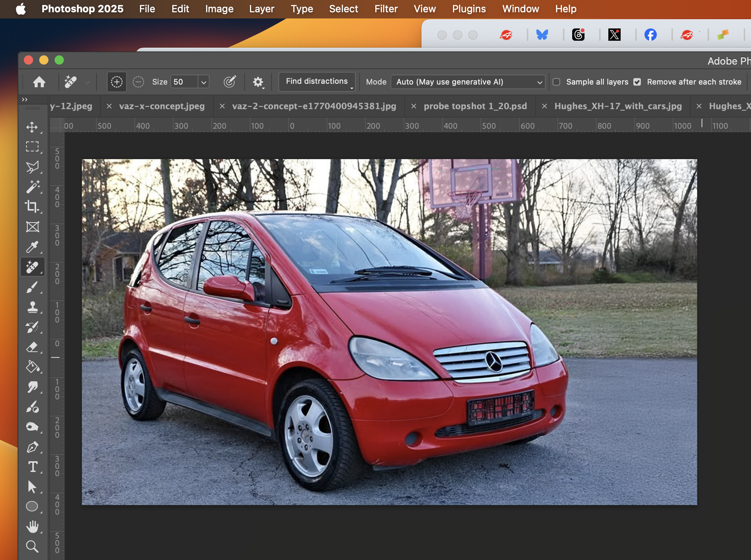Screen dimensions: 751x560
Task: Open the tool options gear settings
Action: (258, 82)
